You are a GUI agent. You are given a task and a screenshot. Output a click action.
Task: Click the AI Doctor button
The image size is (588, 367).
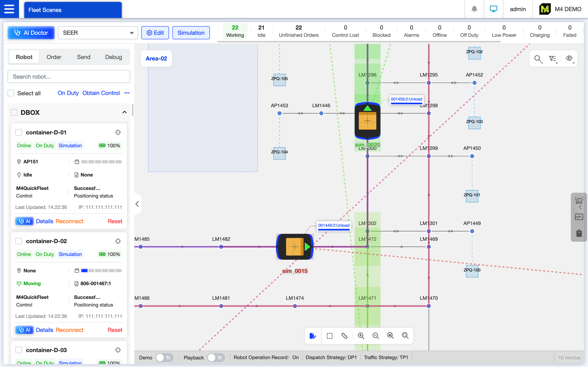[x=31, y=33]
